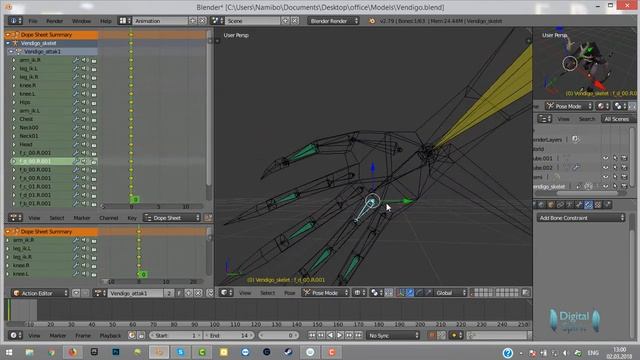Play the animation forward
The width and height of the screenshot is (640, 360).
[x=340, y=335]
